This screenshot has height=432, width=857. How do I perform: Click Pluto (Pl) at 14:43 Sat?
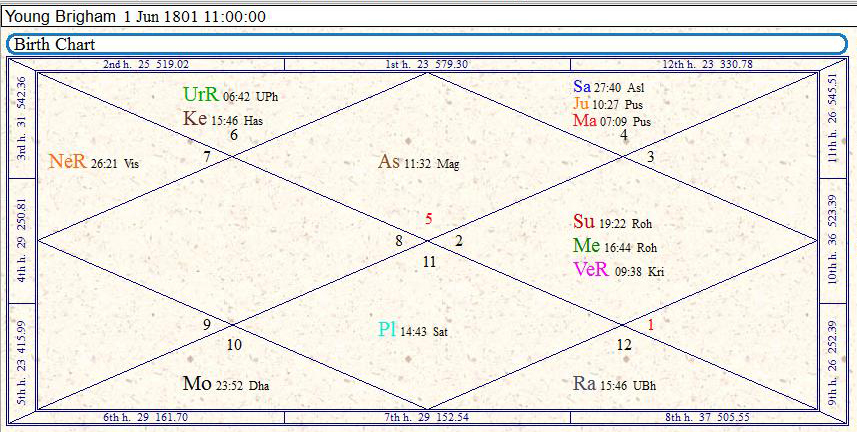coord(387,330)
